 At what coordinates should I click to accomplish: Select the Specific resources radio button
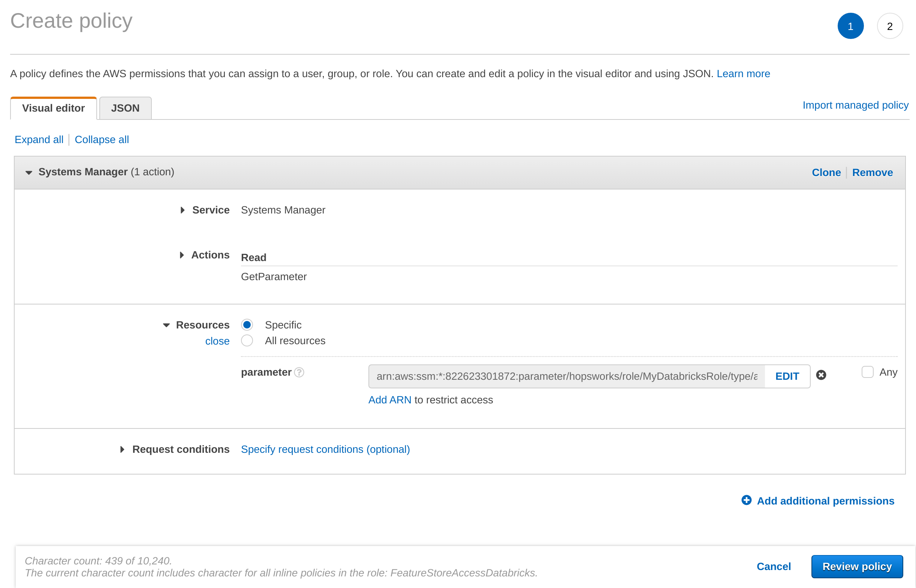click(x=247, y=325)
